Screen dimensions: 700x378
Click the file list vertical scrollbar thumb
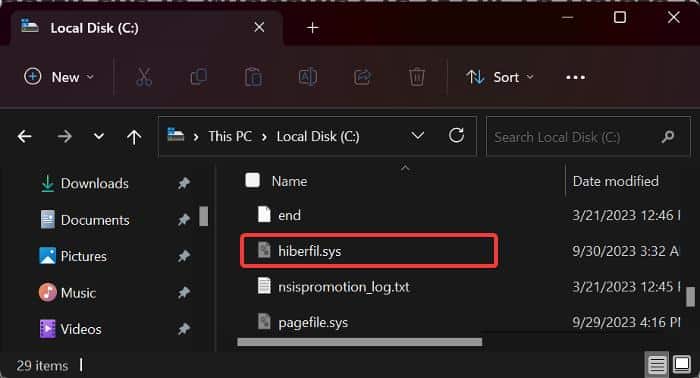[x=690, y=296]
